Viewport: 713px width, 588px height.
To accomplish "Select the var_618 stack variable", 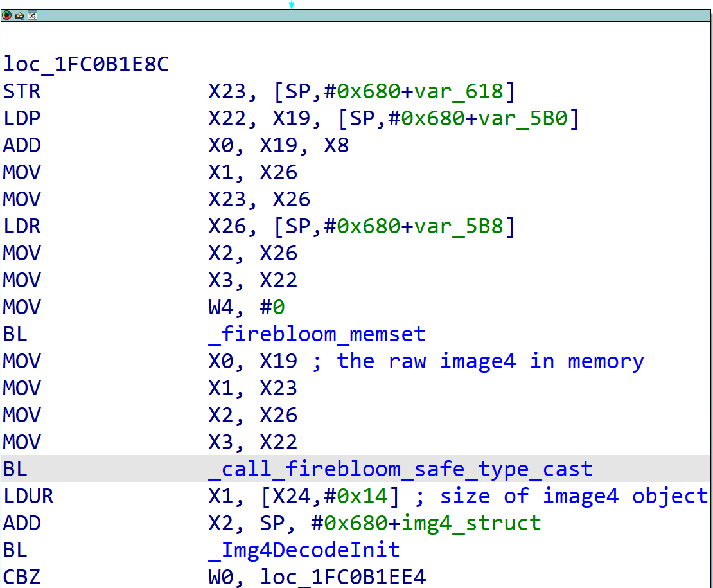I will pyautogui.click(x=459, y=91).
